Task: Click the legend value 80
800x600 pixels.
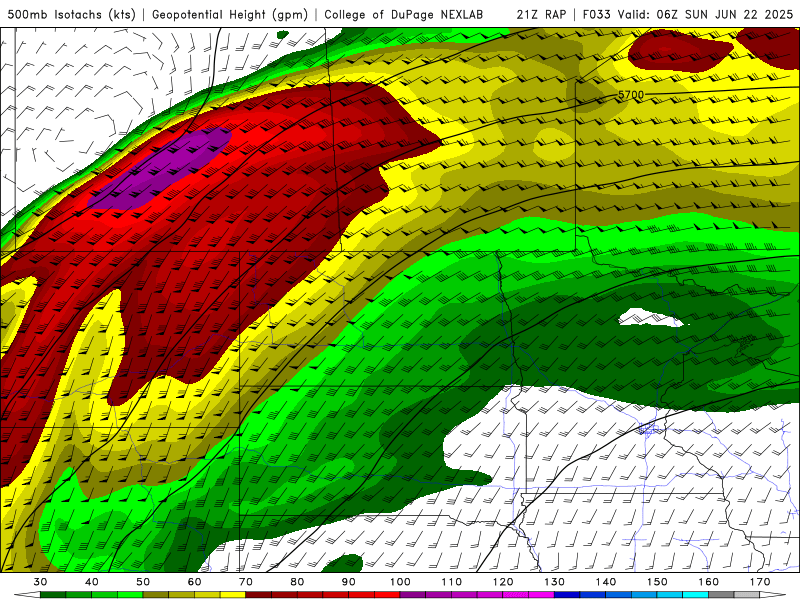Action: [297, 582]
